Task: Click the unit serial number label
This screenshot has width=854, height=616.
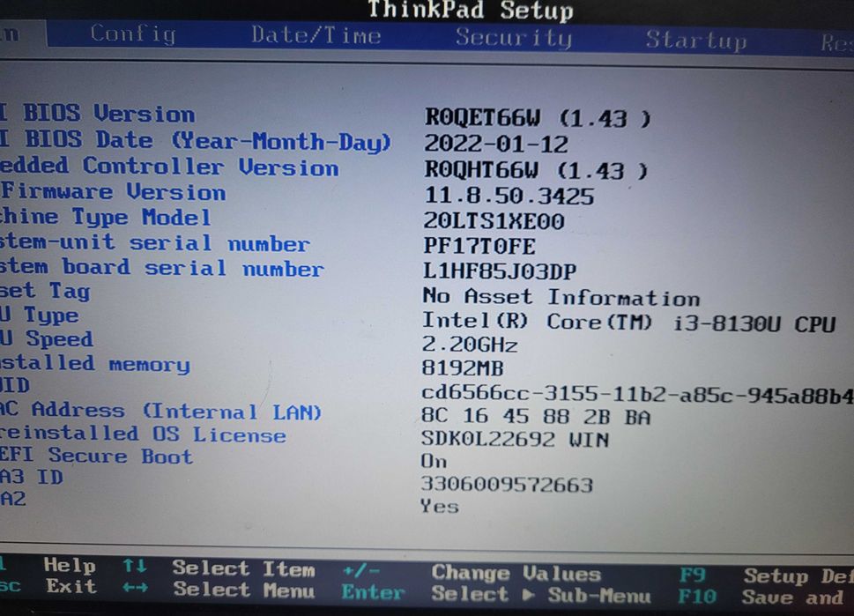Action: (155, 243)
